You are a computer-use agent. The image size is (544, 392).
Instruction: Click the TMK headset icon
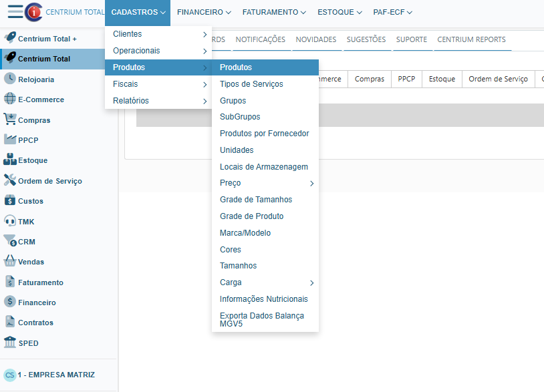(10, 221)
